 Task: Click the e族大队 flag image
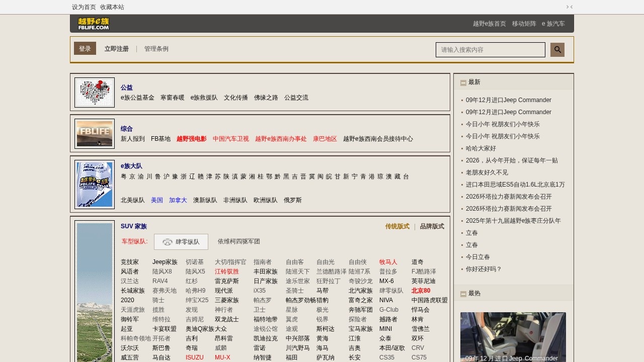tap(95, 184)
